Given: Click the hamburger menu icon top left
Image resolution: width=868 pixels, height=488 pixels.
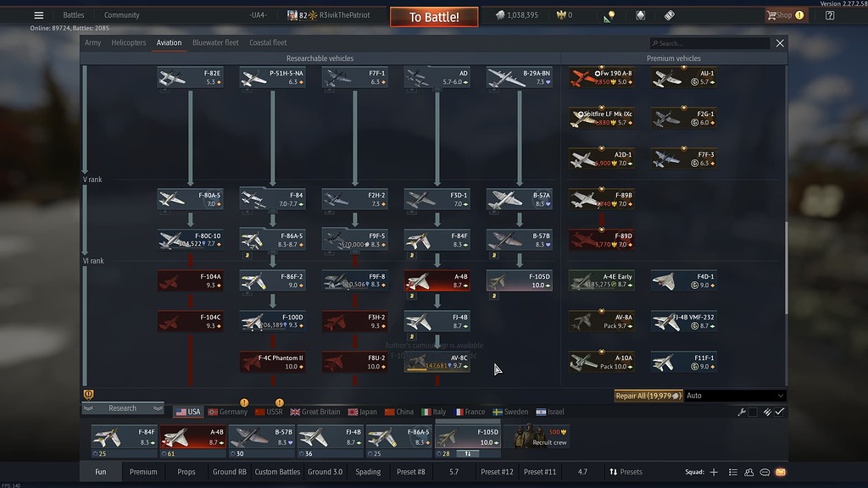Looking at the screenshot, I should point(36,14).
